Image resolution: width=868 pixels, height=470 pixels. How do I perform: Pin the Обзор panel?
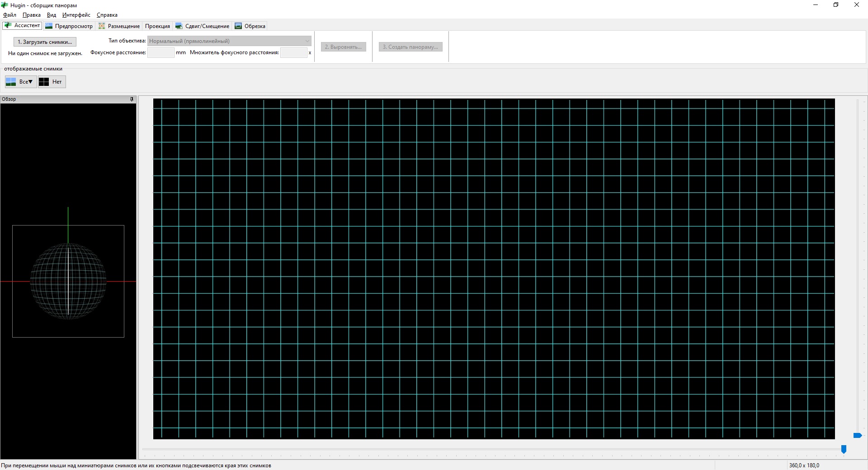132,99
